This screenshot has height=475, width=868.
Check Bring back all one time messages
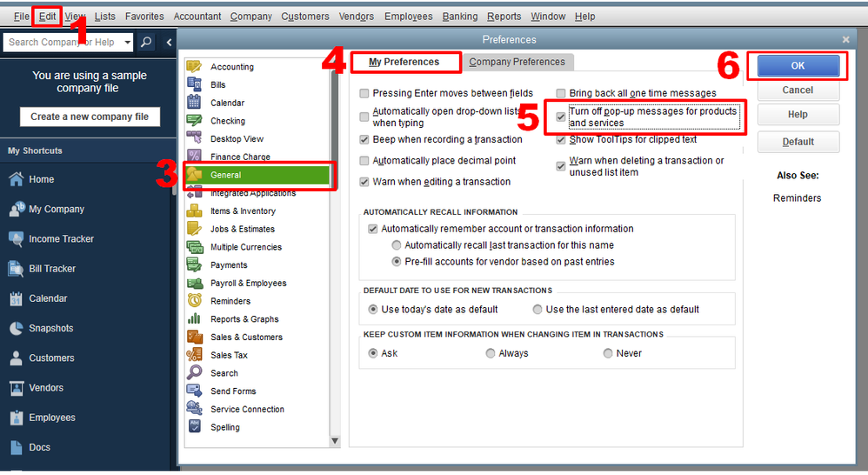561,93
